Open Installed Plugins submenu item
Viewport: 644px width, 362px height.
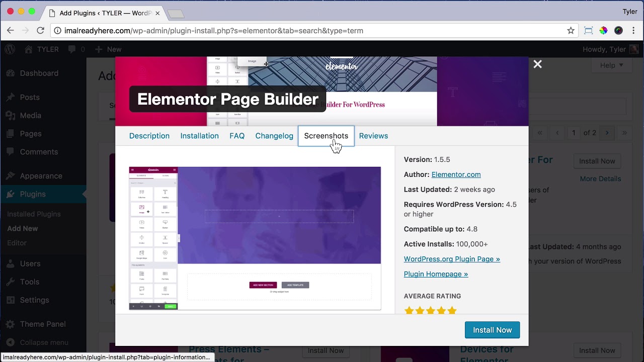click(x=34, y=214)
